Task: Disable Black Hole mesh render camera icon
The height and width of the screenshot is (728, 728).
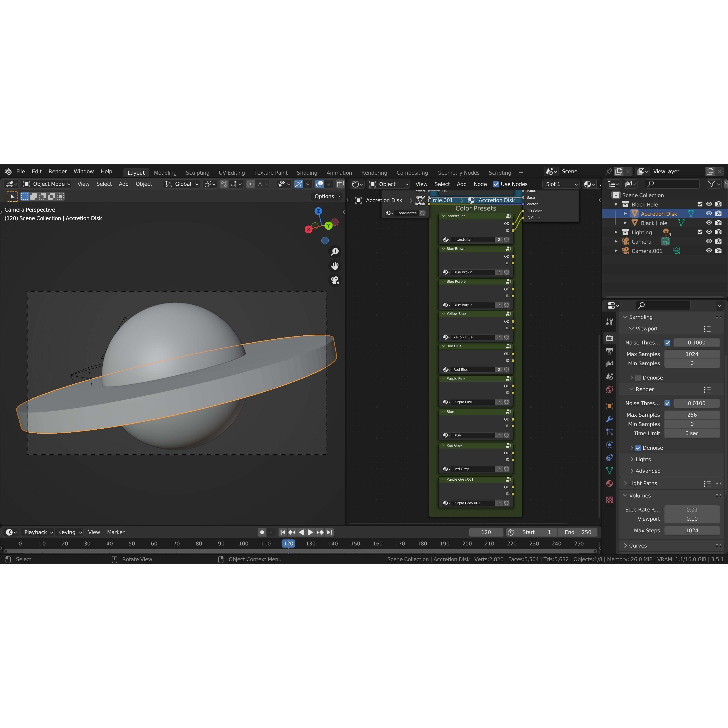Action: click(x=719, y=223)
